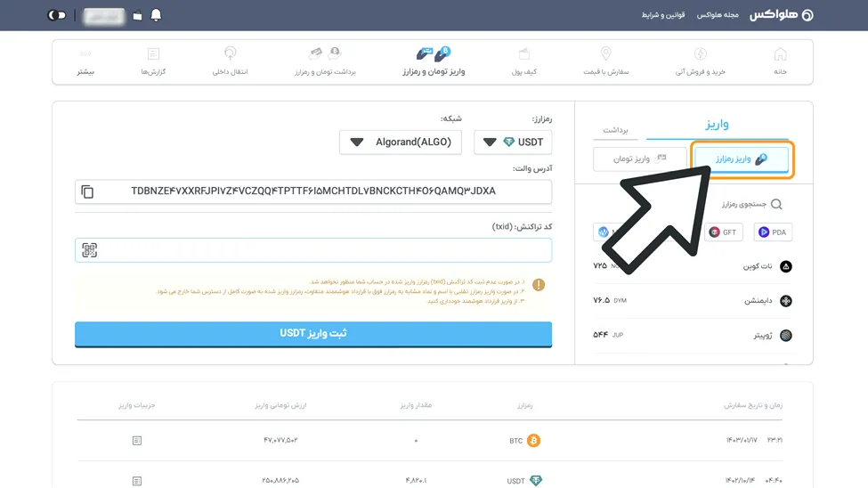The width and height of the screenshot is (868, 488).
Task: Open قوانین و شرایط link
Action: pos(663,15)
